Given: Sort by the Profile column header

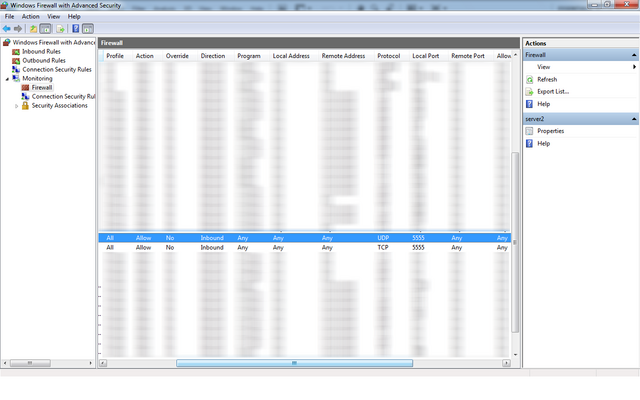Looking at the screenshot, I should (x=115, y=56).
